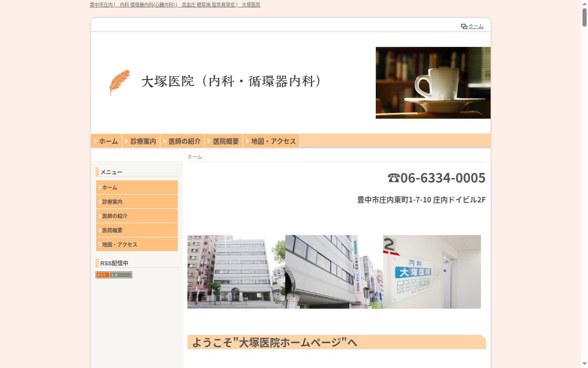Click the middle photo of building signboards
This screenshot has height=368, width=588.
pyautogui.click(x=334, y=272)
